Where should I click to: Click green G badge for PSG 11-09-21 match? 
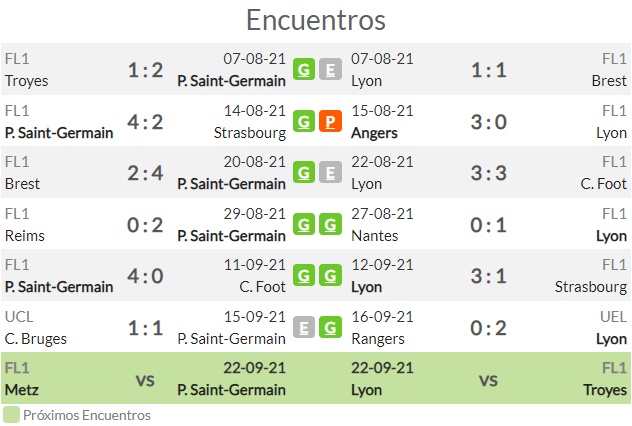304,275
